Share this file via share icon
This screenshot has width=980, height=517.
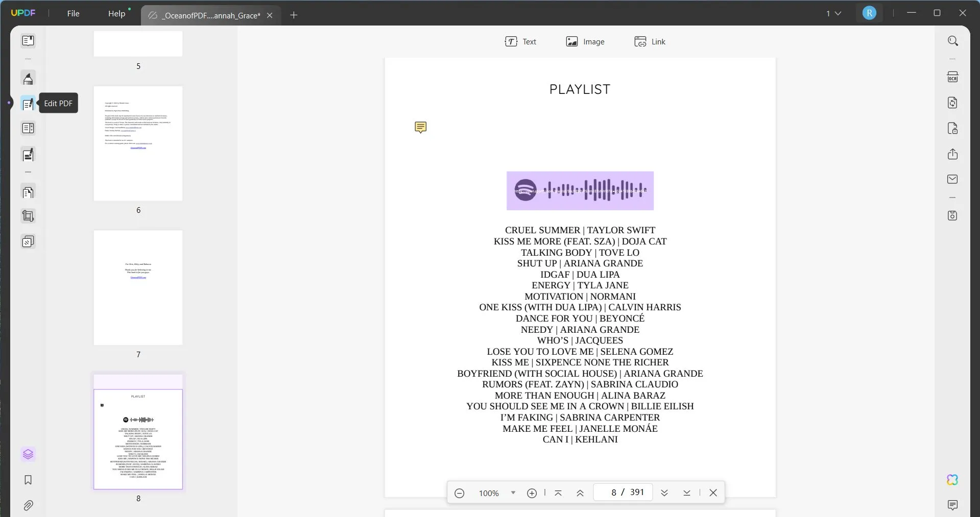coord(953,154)
